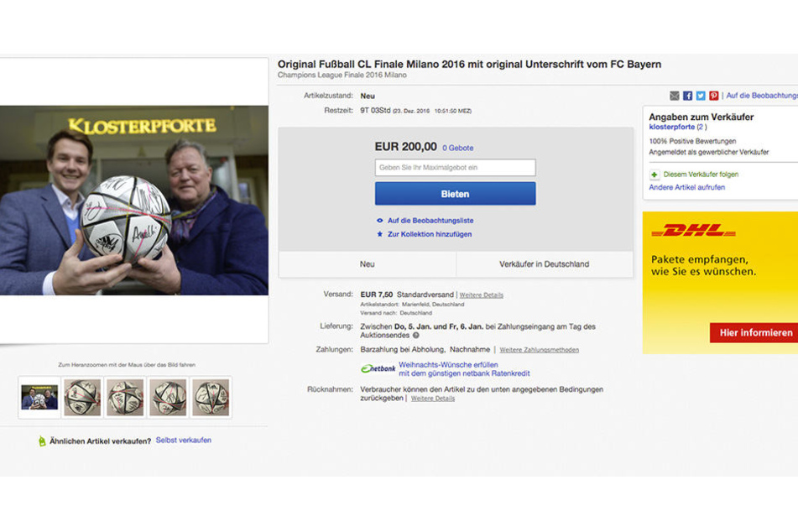Click the listing title text
This screenshot has width=798, height=532.
[x=469, y=64]
